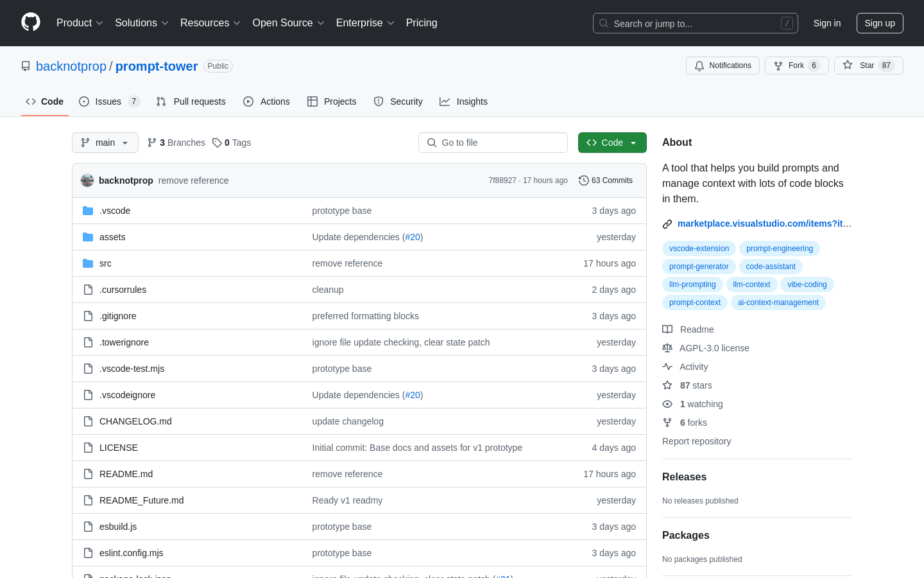Select the prompt-engineering topic tag

pos(780,249)
